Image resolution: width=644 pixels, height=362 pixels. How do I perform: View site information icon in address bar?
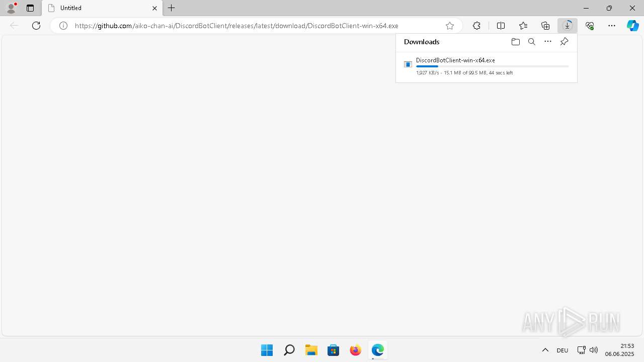coord(63,26)
